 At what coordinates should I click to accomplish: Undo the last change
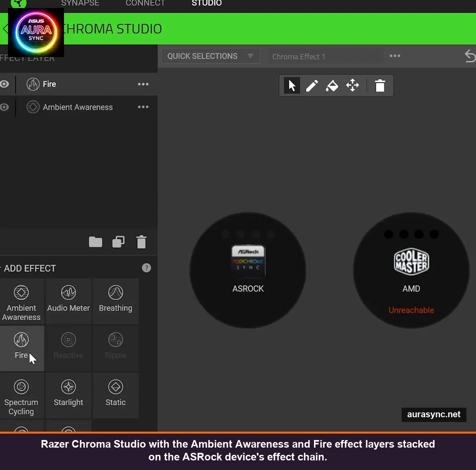(x=470, y=56)
